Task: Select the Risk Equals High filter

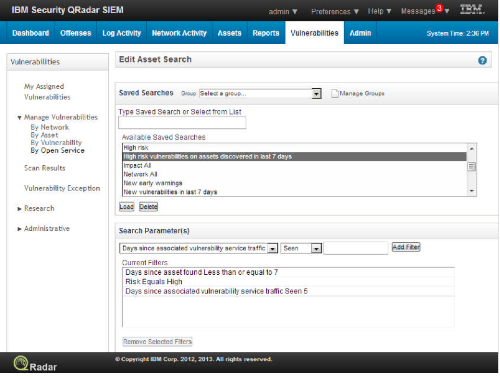Action: pos(288,282)
